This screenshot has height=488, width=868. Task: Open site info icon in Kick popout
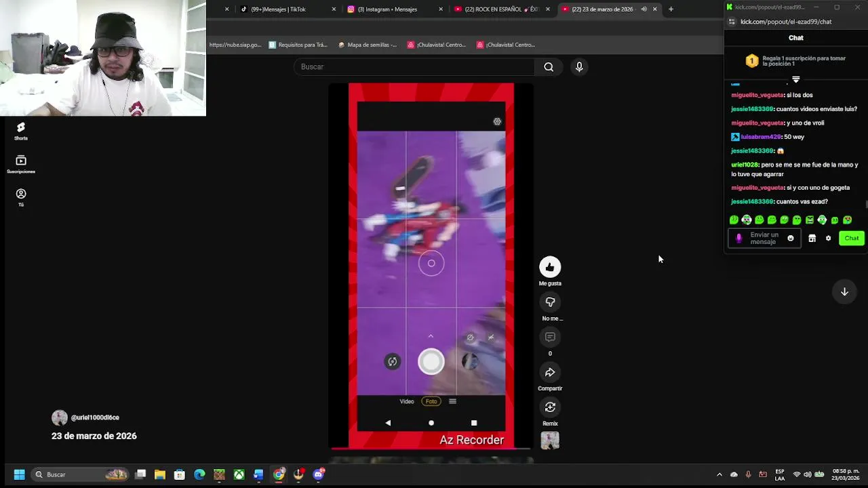[732, 22]
